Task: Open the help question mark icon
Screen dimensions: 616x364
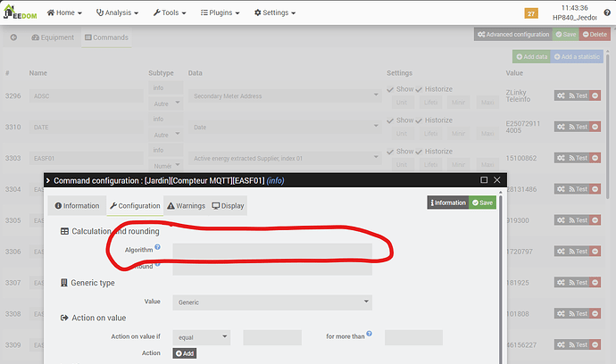Action: (x=607, y=12)
